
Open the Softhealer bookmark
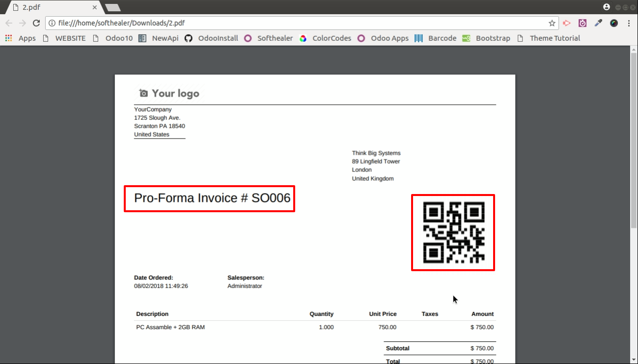click(x=269, y=38)
